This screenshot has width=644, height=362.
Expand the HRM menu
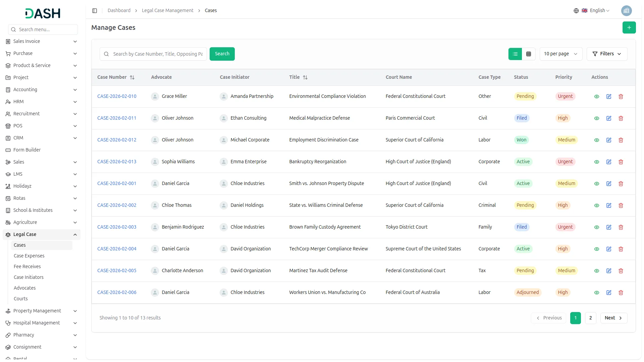click(x=41, y=102)
